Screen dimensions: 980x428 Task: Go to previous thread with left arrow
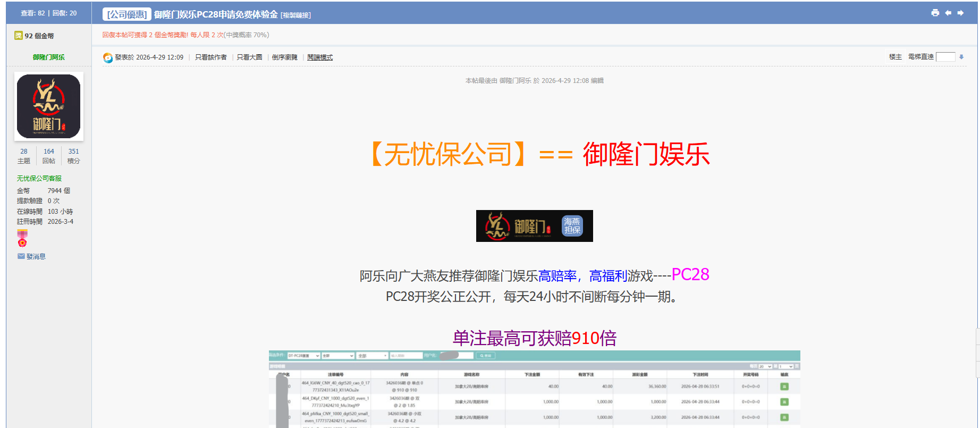tap(948, 13)
